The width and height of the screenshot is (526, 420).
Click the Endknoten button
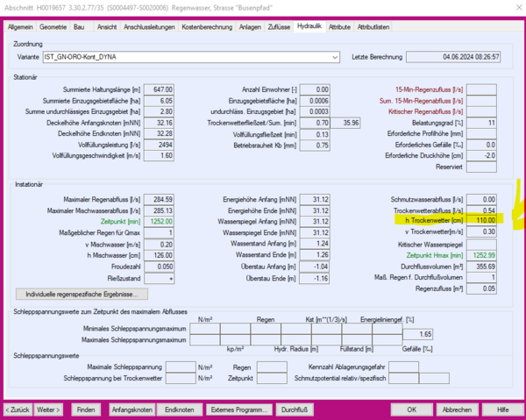coord(180,409)
